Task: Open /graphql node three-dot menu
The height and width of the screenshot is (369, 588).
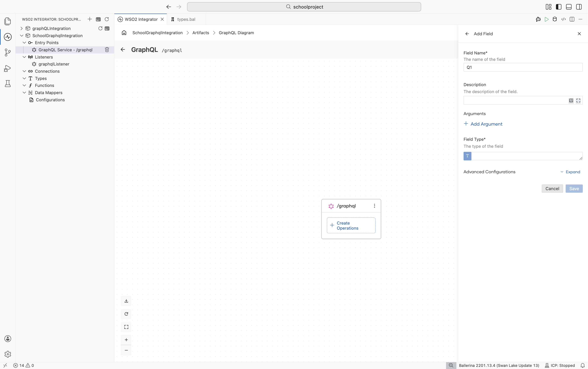Action: 374,206
